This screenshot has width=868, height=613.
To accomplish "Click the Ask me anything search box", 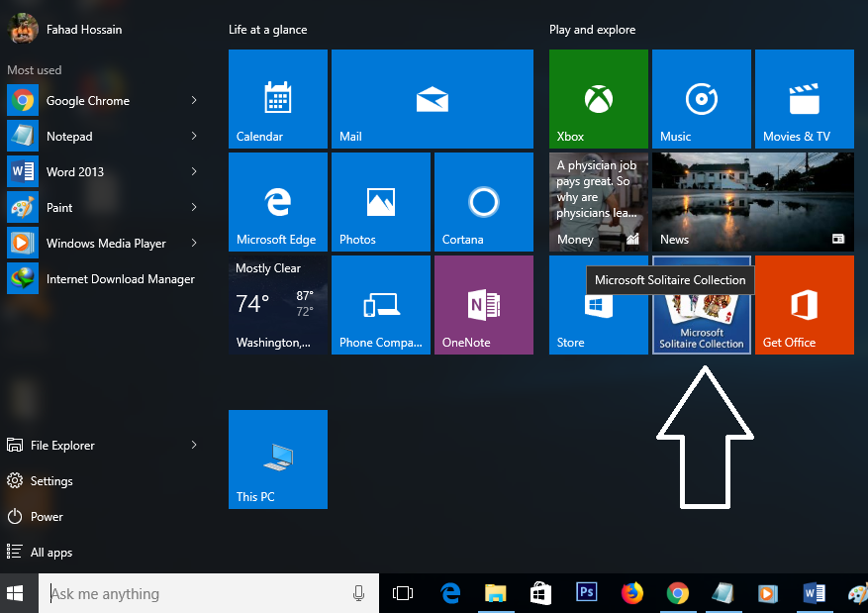I will (198, 594).
